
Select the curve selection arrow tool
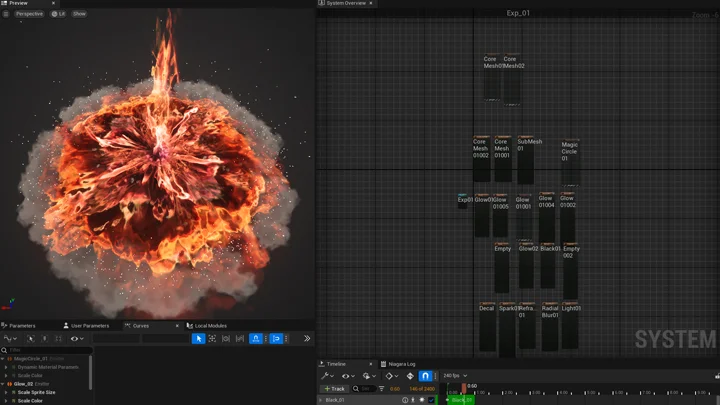coord(198,338)
